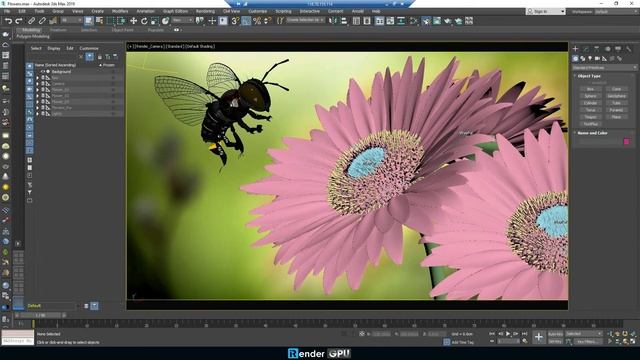The height and width of the screenshot is (360, 640).
Task: Open the Workspaces dropdown
Action: click(616, 12)
